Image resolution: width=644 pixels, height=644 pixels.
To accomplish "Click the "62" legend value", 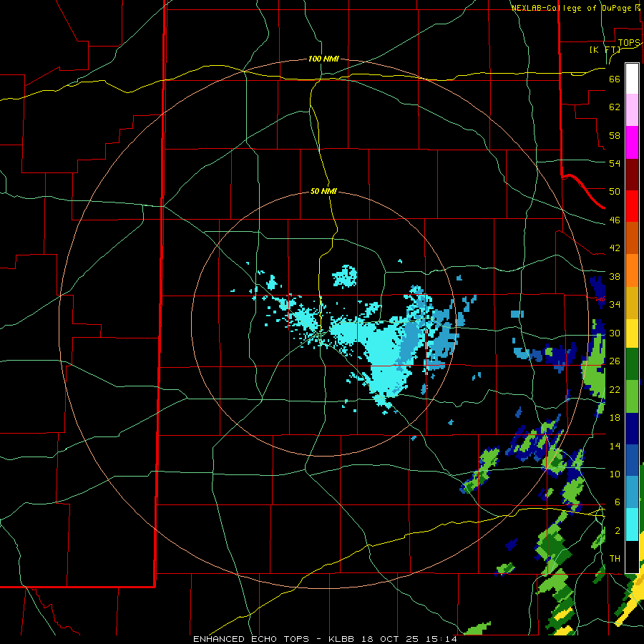I will (615, 107).
